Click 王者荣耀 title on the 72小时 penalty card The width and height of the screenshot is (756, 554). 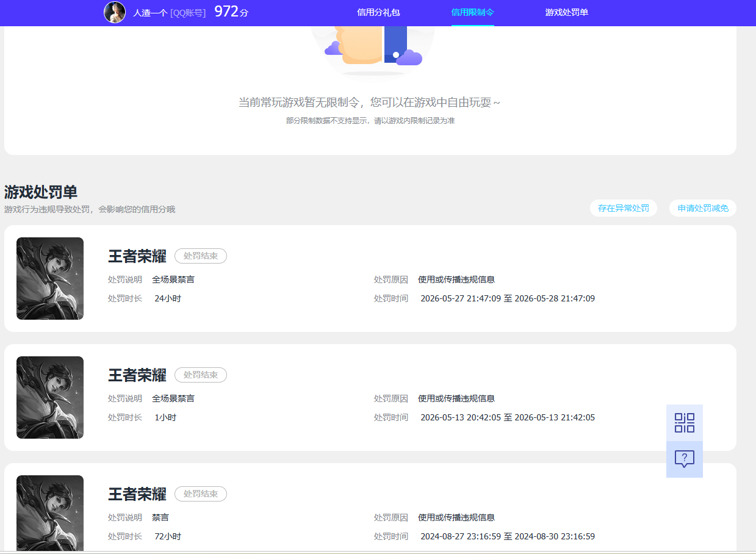(137, 494)
